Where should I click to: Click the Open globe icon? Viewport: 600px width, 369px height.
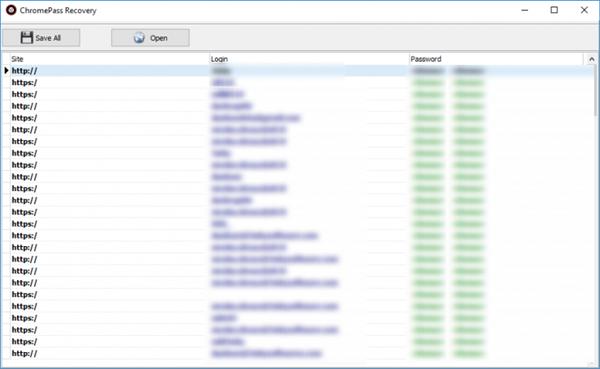click(x=139, y=38)
